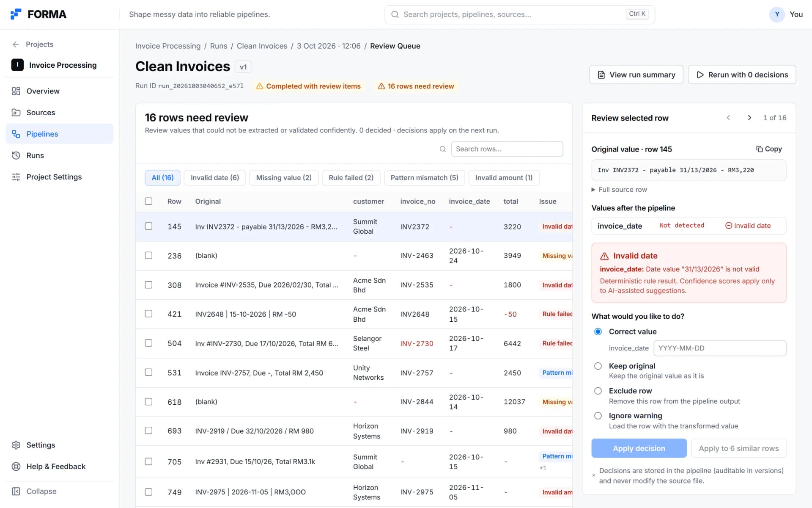Click the Sources sidebar icon
This screenshot has height=508, width=812.
pos(16,113)
